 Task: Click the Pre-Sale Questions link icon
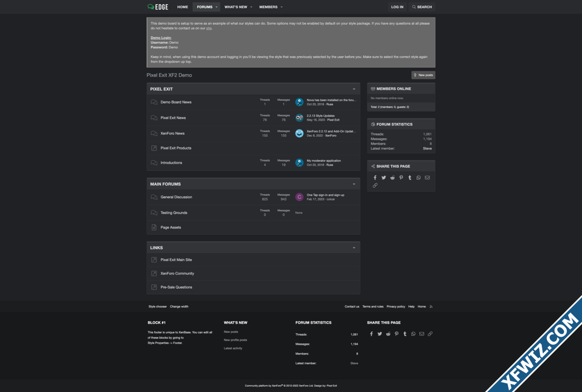pyautogui.click(x=154, y=287)
